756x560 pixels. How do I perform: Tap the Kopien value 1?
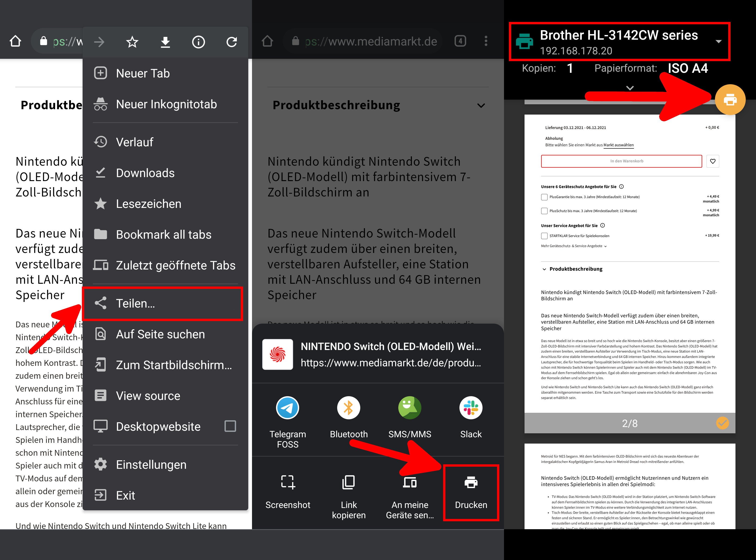570,68
